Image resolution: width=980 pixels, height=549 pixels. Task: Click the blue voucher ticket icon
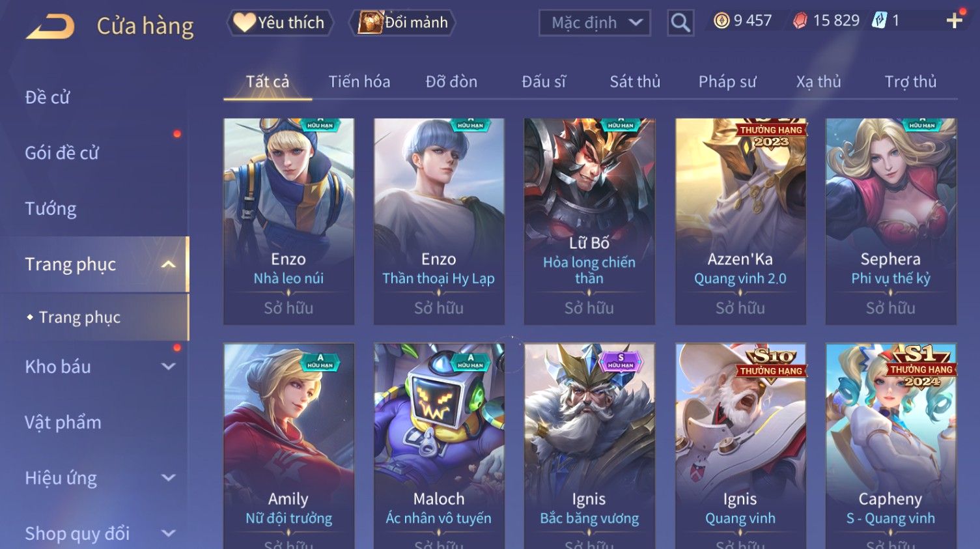(880, 21)
